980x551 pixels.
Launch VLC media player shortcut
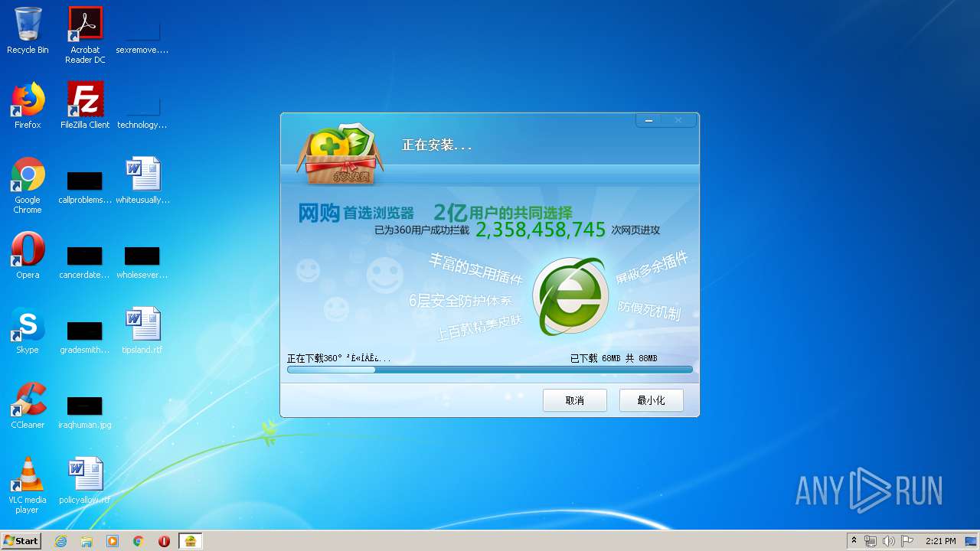(28, 485)
